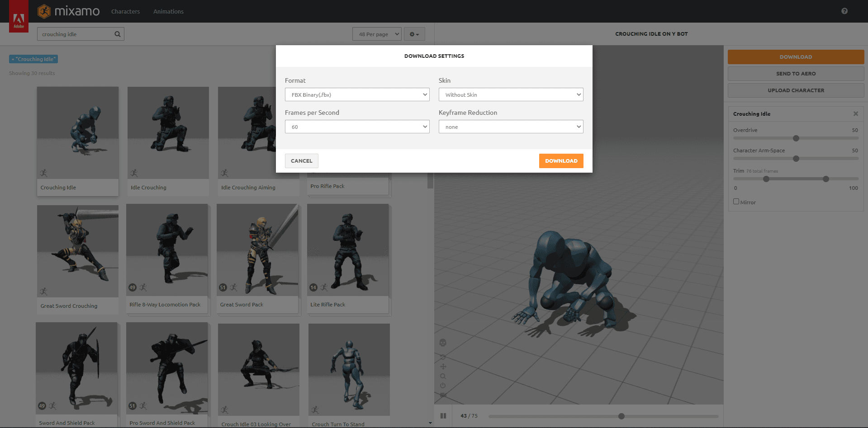Click the Upload Character button
Image resolution: width=868 pixels, height=428 pixels.
(x=796, y=90)
